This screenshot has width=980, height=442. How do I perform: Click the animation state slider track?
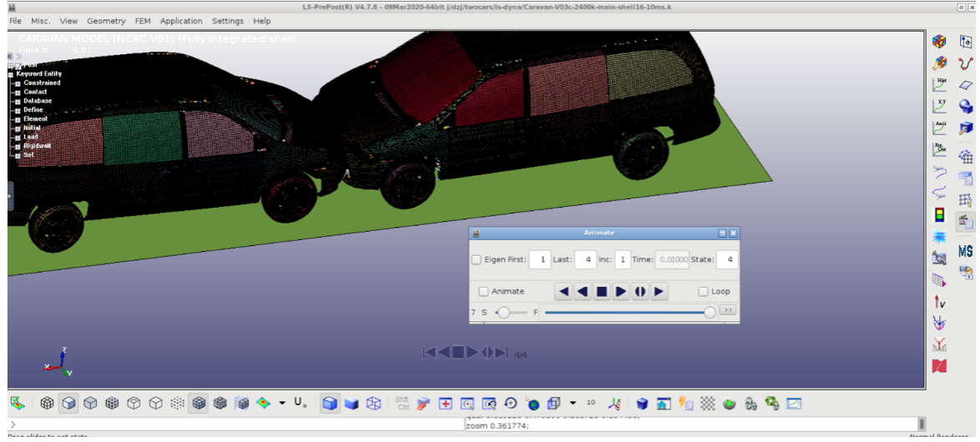[x=626, y=313]
